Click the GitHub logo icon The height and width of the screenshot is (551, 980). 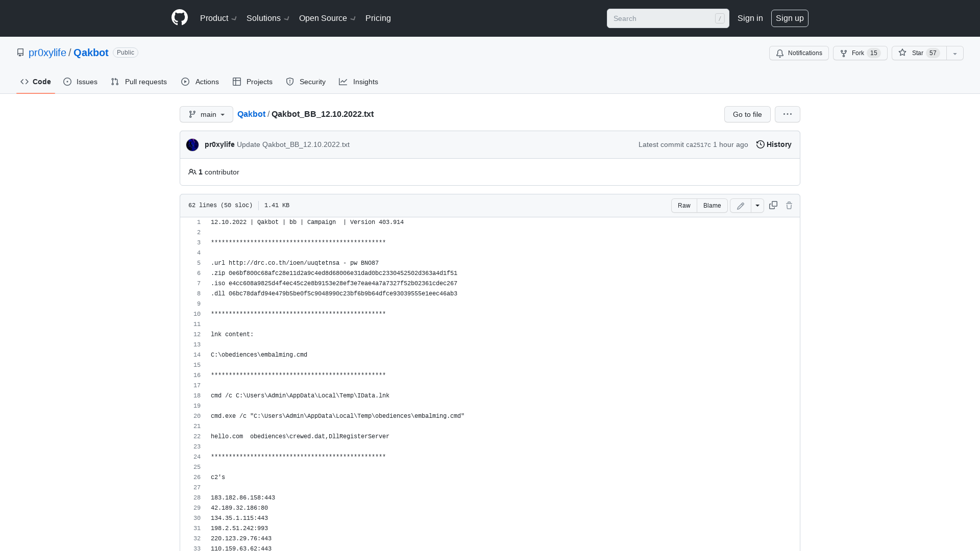(179, 17)
